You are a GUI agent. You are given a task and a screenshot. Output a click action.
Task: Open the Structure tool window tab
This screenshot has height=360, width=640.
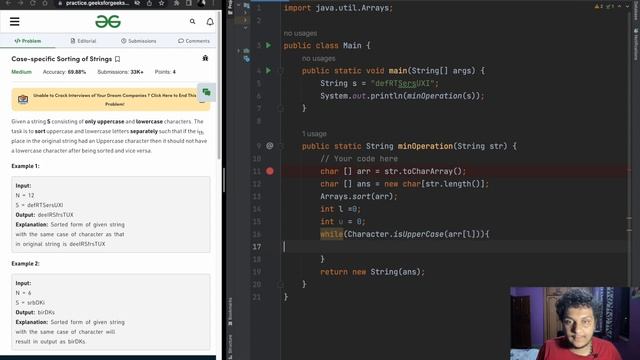[230, 346]
